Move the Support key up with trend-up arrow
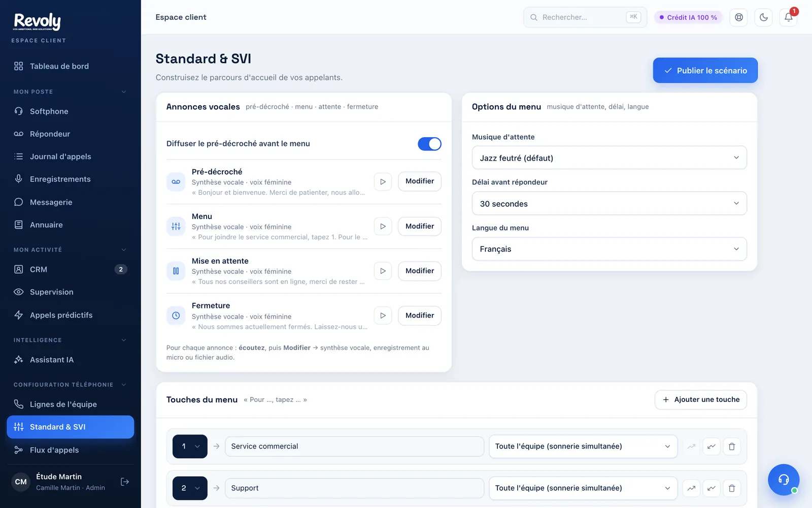 pyautogui.click(x=691, y=488)
